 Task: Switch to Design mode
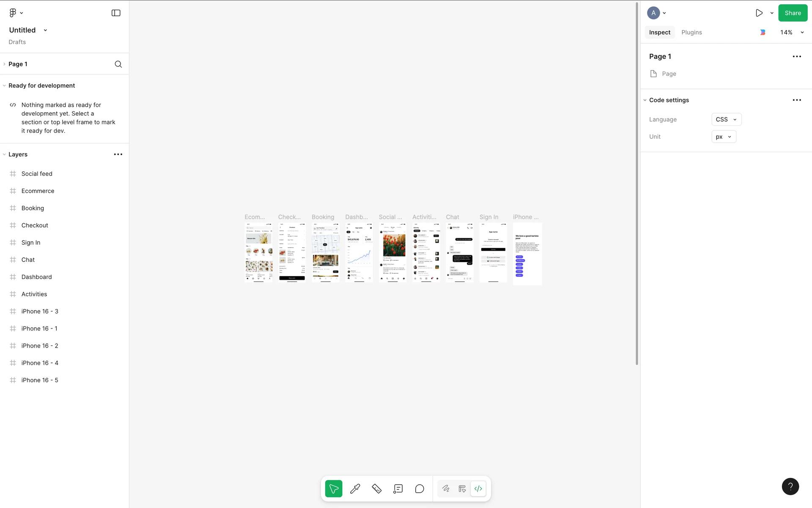462,489
